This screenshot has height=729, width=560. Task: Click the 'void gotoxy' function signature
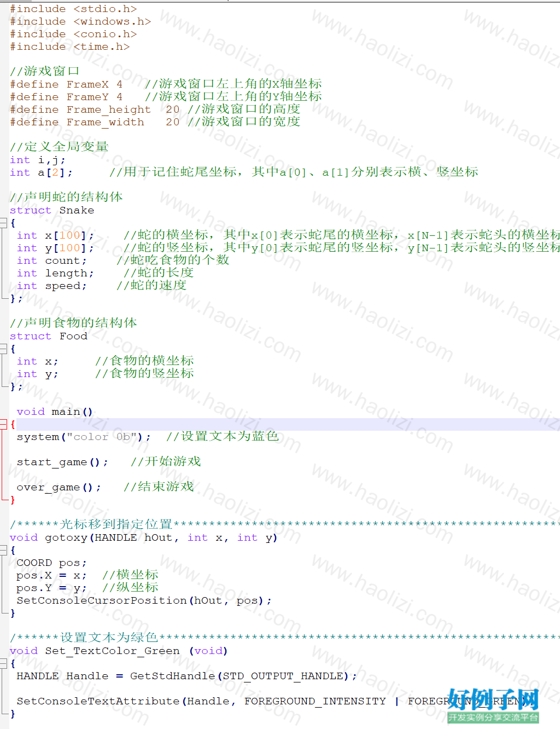144,537
